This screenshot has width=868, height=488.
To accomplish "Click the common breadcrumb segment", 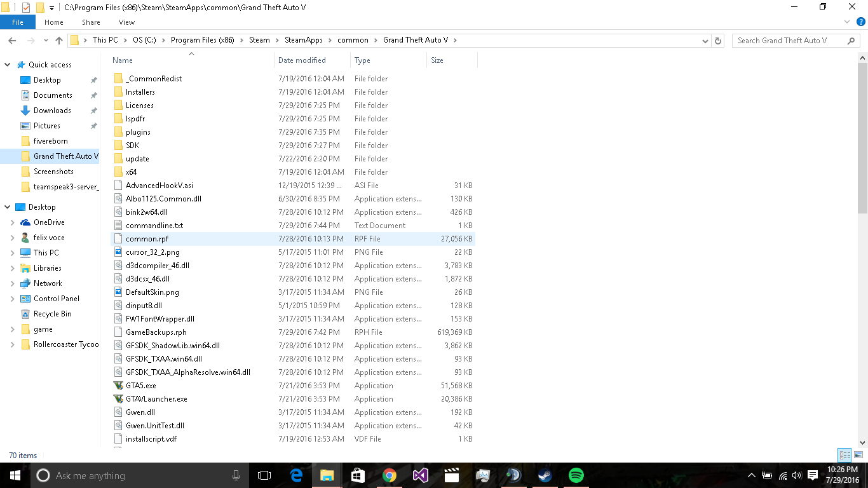I will click(353, 40).
